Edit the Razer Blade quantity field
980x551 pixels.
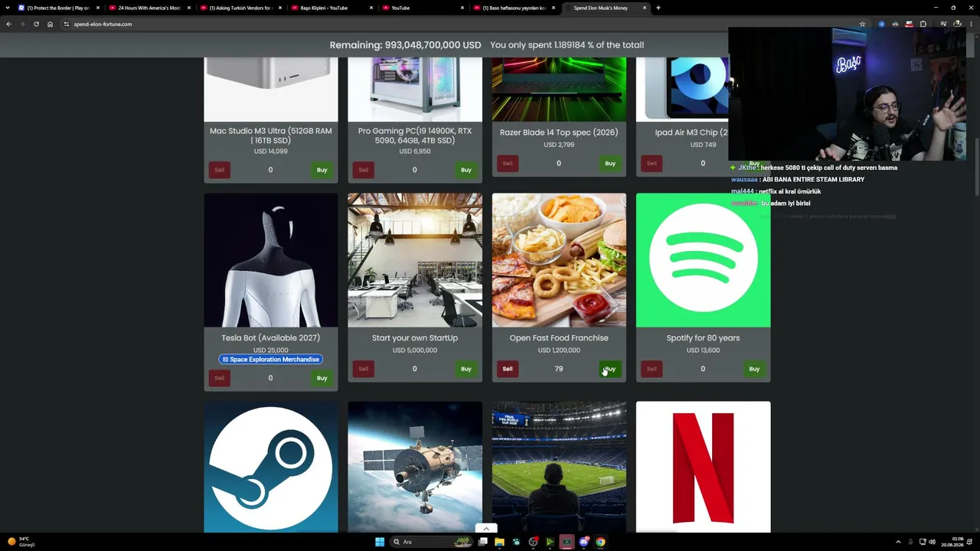(558, 163)
